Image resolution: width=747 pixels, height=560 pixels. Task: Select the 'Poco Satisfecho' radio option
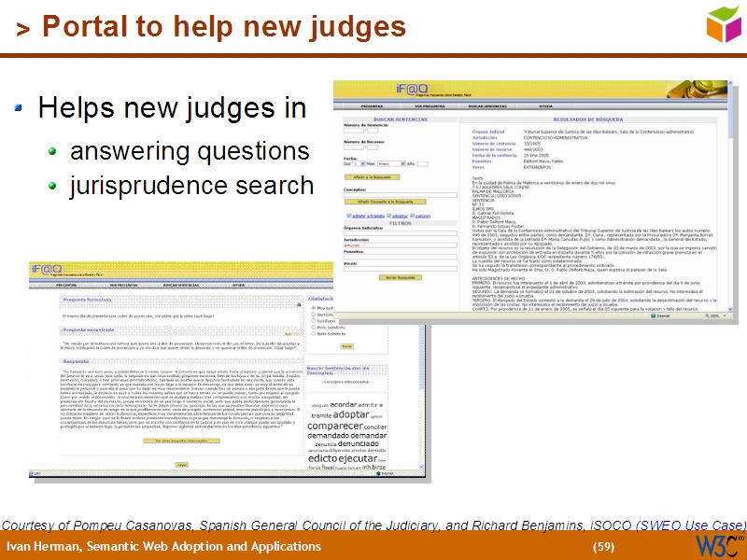tap(313, 329)
